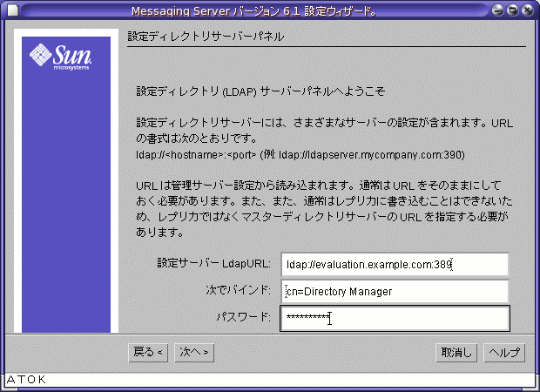The height and width of the screenshot is (392, 540).
Task: Click the Sun Microsystems logo
Action: (61, 57)
